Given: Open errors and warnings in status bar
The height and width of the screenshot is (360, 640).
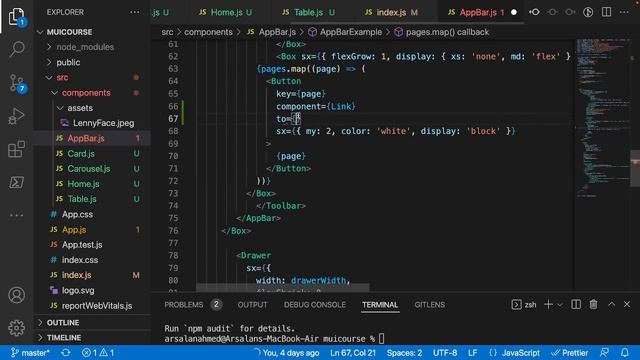Looking at the screenshot, I should (x=98, y=353).
